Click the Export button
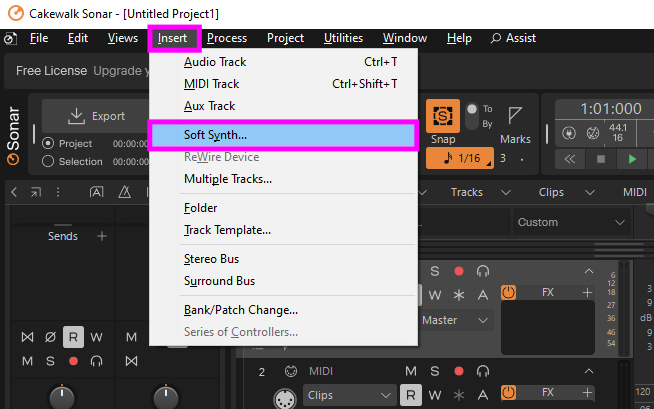This screenshot has width=654, height=409. 96,116
